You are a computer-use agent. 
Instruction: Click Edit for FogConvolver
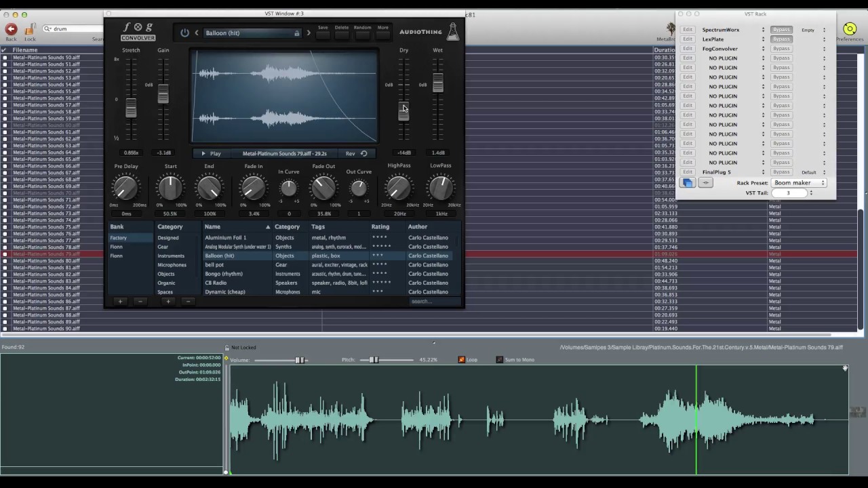[x=688, y=49]
